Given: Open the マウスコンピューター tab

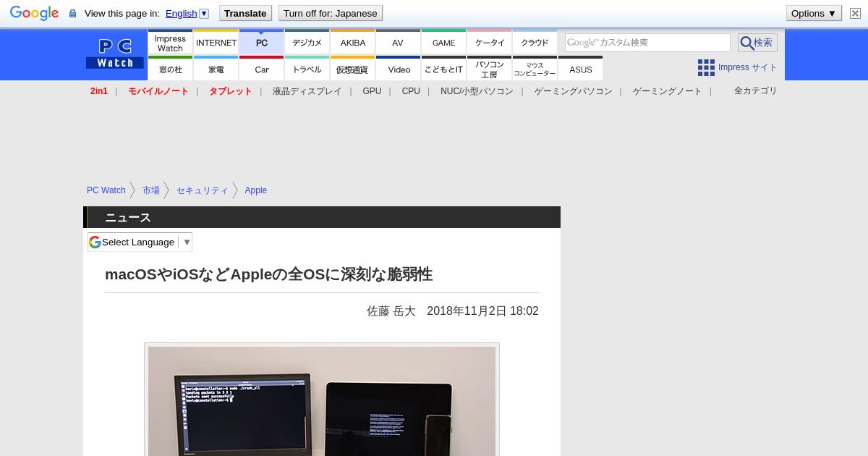Looking at the screenshot, I should [535, 69].
